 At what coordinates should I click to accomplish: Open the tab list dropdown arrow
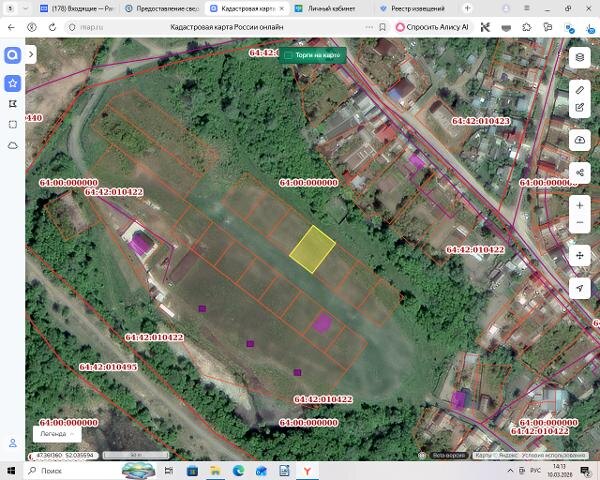coord(26,8)
